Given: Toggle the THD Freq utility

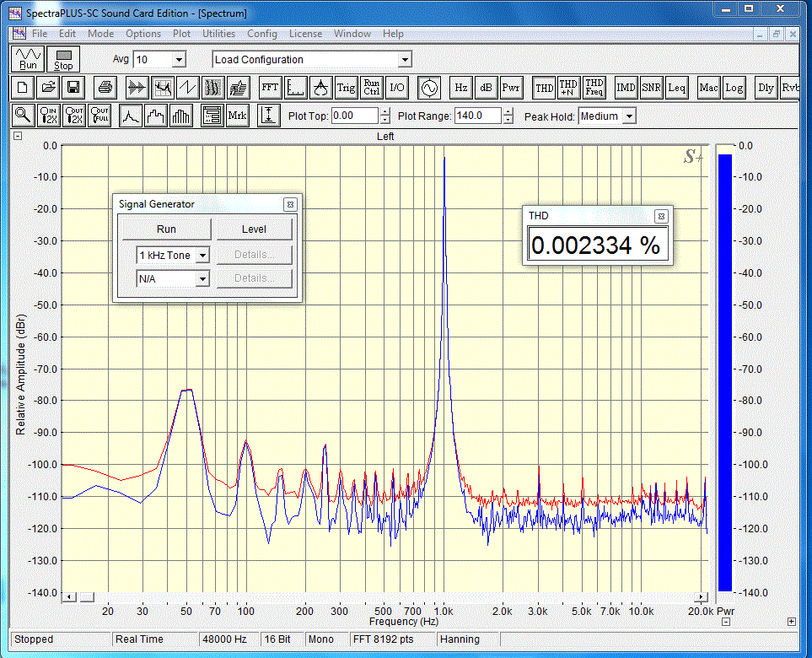Looking at the screenshot, I should tap(594, 88).
